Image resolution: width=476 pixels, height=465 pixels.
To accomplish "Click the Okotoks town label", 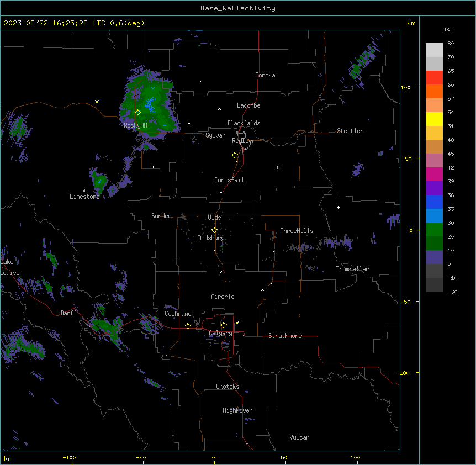I will click(228, 387).
